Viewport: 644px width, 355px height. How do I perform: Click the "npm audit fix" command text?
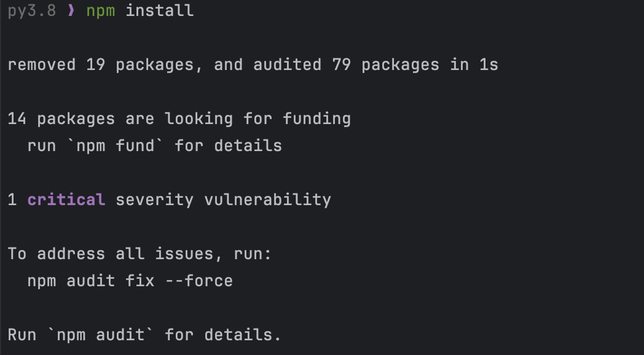point(91,281)
